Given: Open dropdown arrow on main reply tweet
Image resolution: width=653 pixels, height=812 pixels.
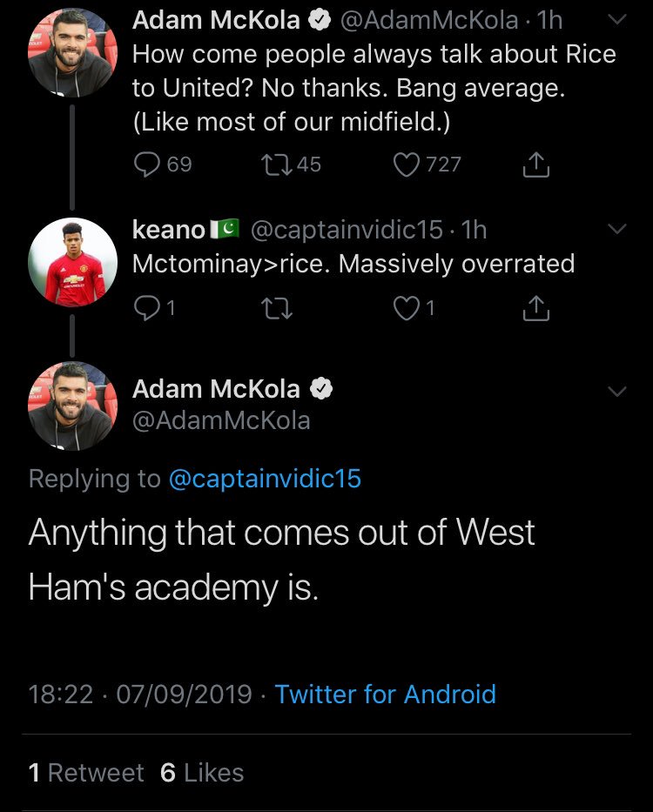Looking at the screenshot, I should coord(616,392).
